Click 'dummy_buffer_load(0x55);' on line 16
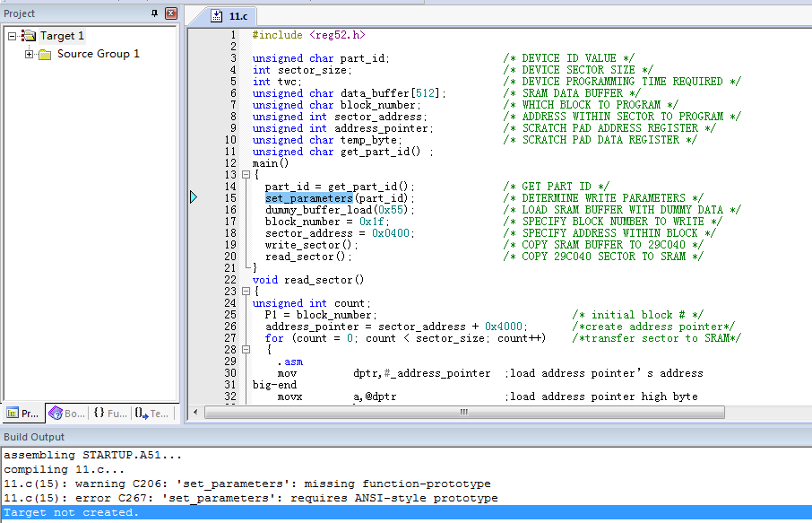Image resolution: width=812 pixels, height=523 pixels. [x=340, y=210]
